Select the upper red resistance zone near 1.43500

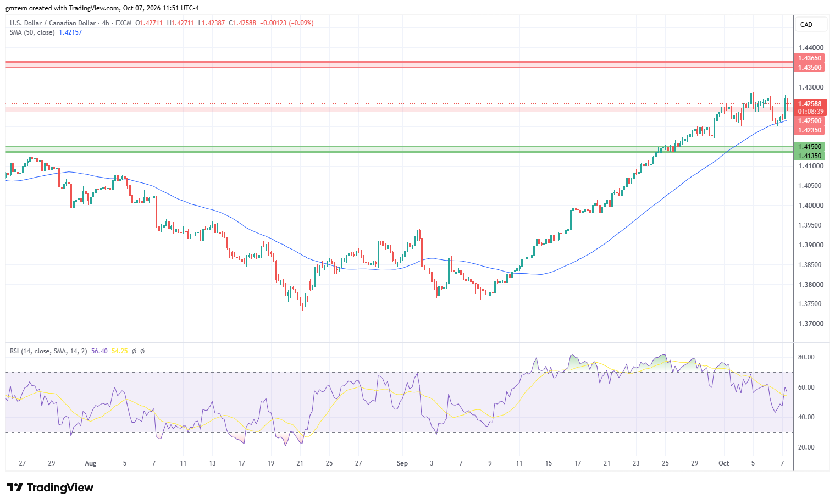tap(399, 64)
